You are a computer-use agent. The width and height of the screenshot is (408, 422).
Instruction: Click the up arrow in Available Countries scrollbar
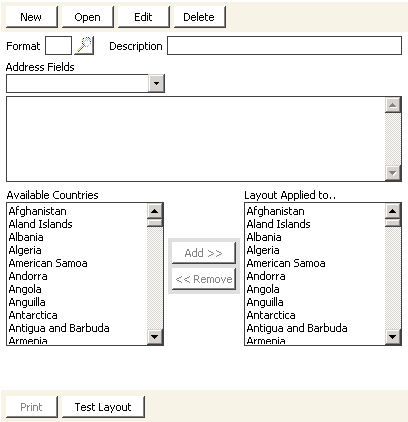point(155,211)
